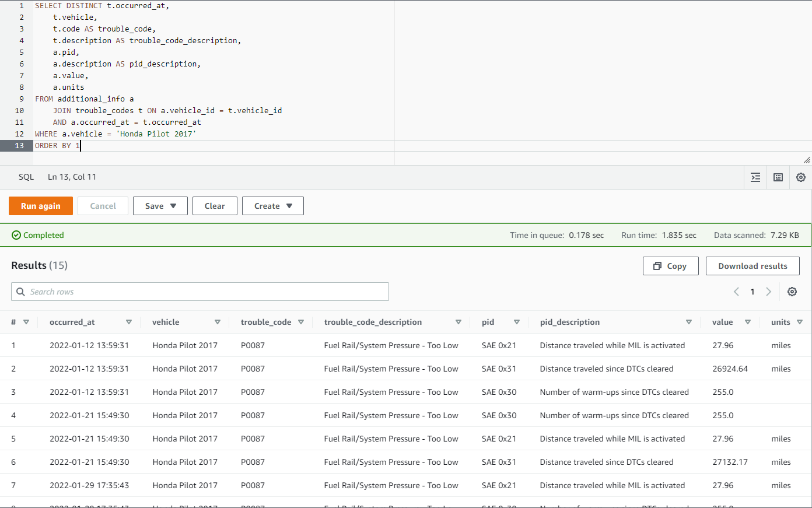Open editor preferences gear icon
The height and width of the screenshot is (508, 812).
point(801,177)
